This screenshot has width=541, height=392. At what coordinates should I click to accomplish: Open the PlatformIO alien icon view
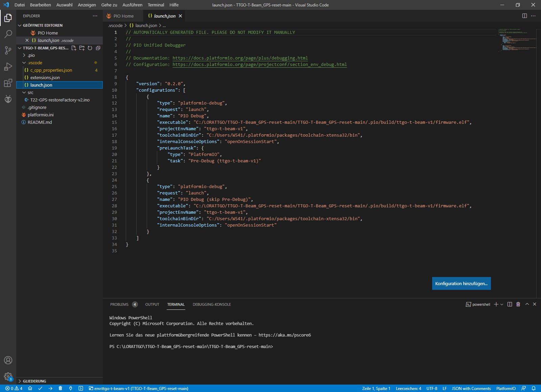coord(8,99)
